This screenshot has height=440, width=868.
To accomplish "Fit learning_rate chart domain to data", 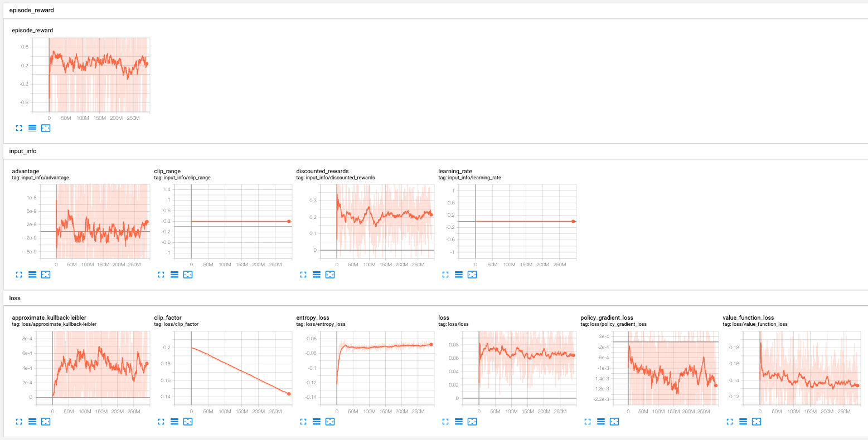I will click(472, 275).
